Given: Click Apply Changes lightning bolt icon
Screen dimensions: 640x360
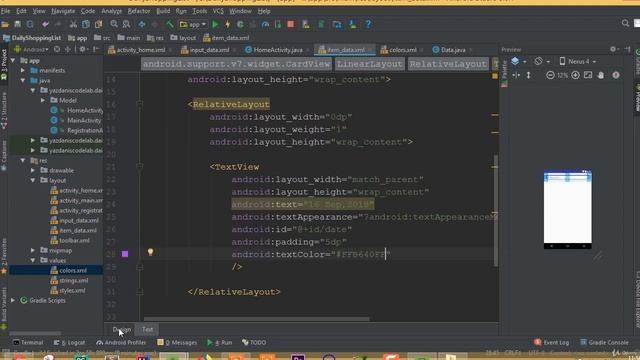Looking at the screenshot, I should 228,24.
